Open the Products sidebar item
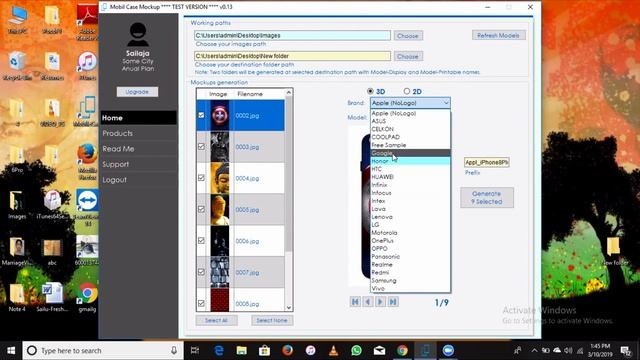This screenshot has height=360, width=640. (139, 133)
